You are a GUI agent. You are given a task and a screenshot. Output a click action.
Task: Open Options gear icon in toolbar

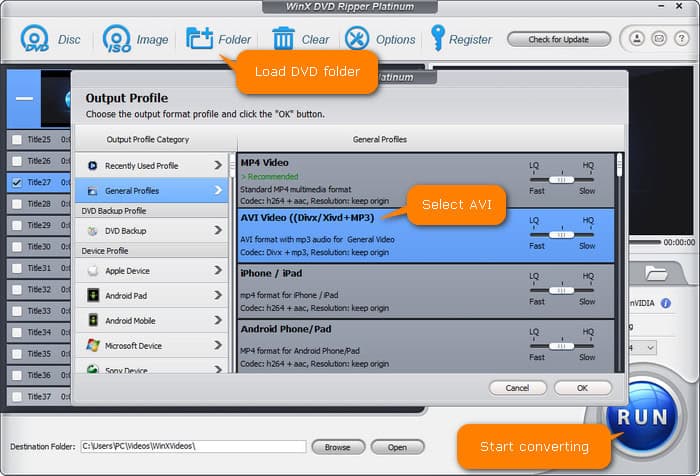click(357, 39)
